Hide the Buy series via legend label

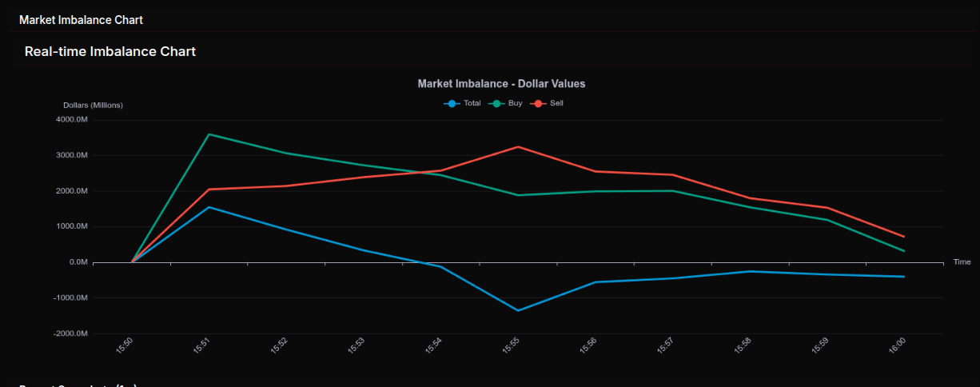point(515,103)
